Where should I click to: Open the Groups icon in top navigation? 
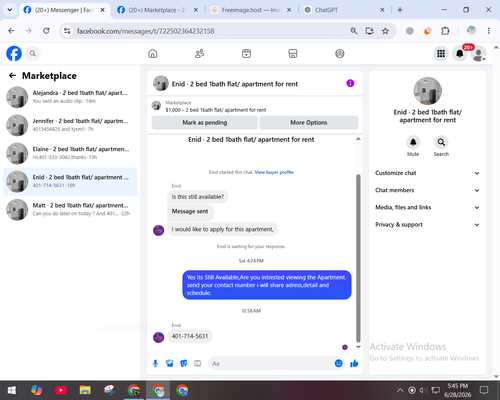tap(340, 53)
